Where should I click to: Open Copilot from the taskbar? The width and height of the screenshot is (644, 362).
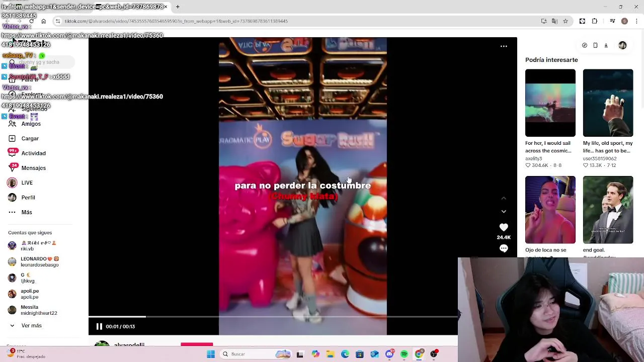(x=315, y=354)
